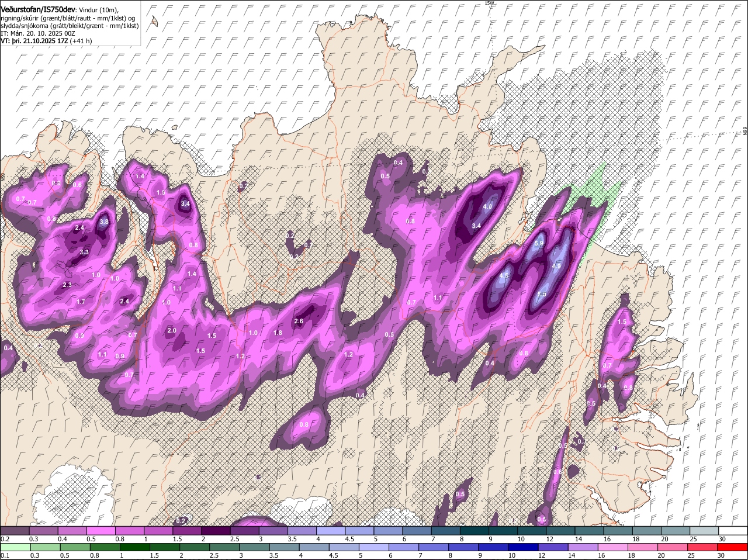748x560 pixels.
Task: Click the 4.5 value on the map
Action: [504, 275]
